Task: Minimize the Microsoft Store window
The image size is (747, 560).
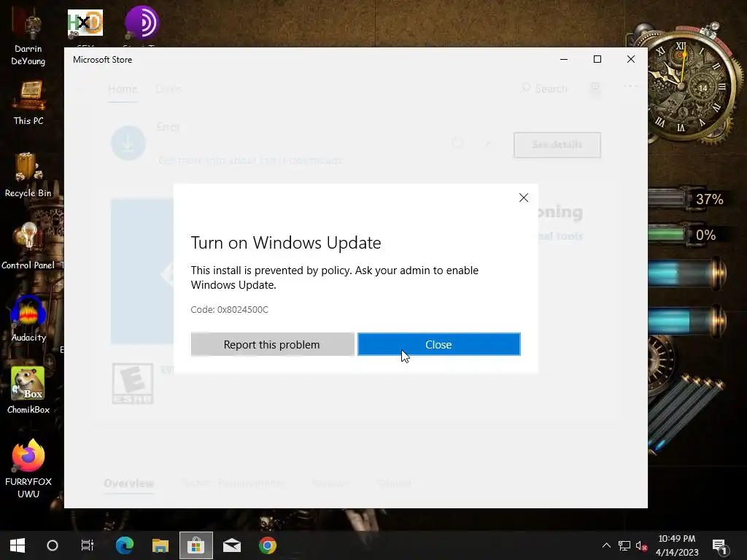Action: pyautogui.click(x=564, y=60)
